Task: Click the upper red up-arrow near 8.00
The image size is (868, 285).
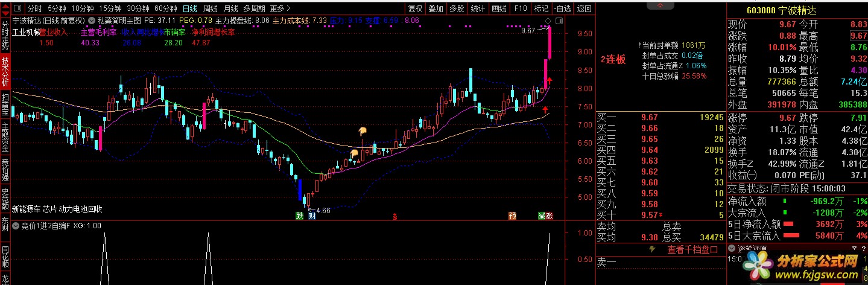Action: point(551,80)
